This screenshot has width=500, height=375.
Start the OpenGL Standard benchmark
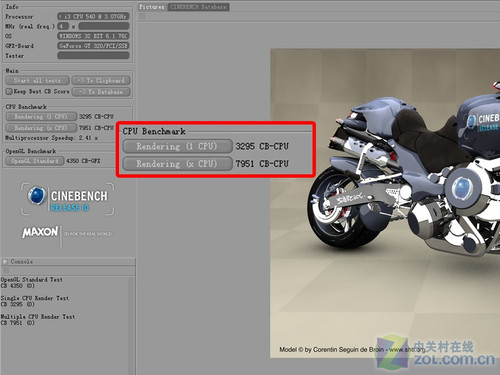click(x=35, y=161)
